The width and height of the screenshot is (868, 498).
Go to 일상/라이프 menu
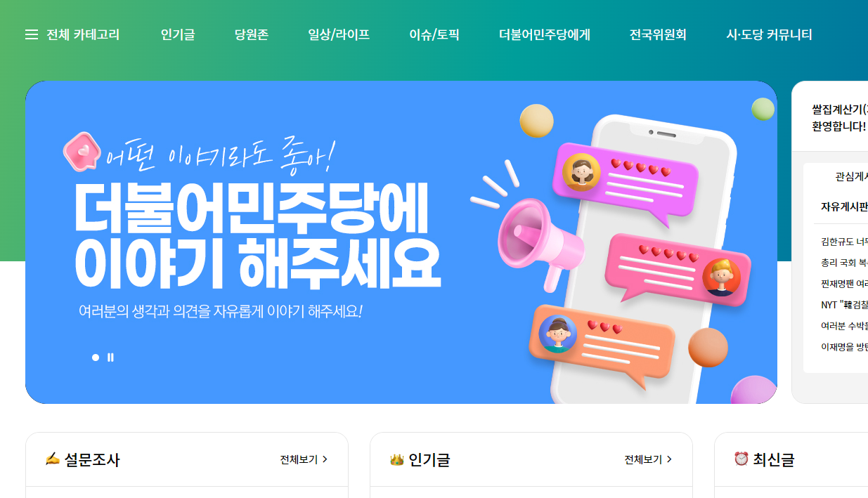tap(339, 34)
